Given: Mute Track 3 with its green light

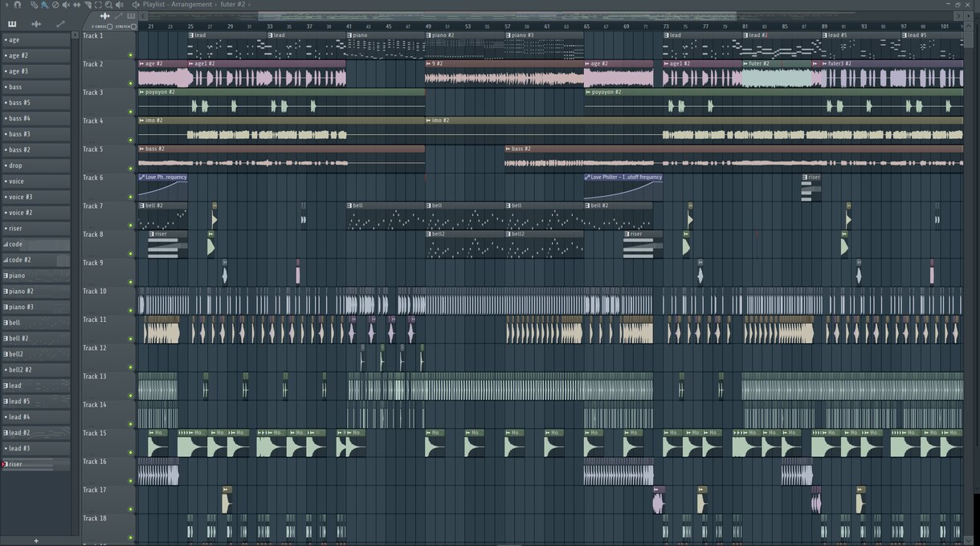Looking at the screenshot, I should click(130, 112).
